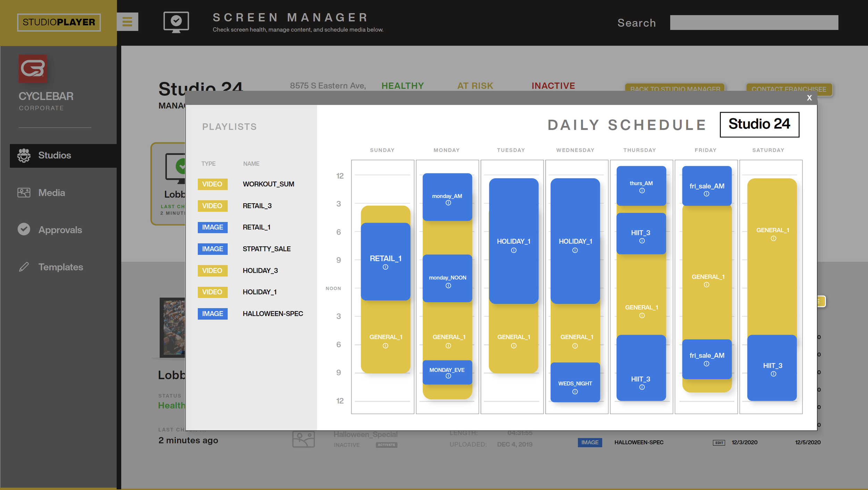
Task: Click the Studios gear icon in sidebar
Action: (24, 155)
